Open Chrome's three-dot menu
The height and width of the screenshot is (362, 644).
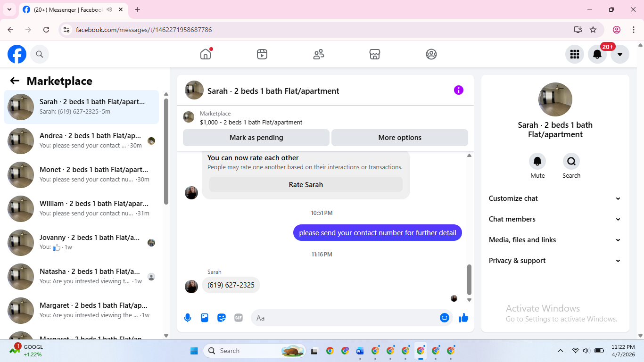pos(633,30)
